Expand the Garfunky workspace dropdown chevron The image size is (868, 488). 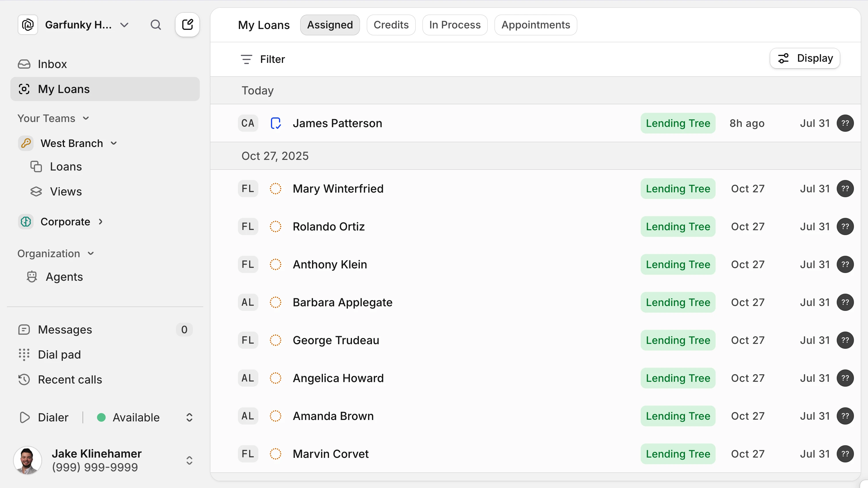click(124, 25)
